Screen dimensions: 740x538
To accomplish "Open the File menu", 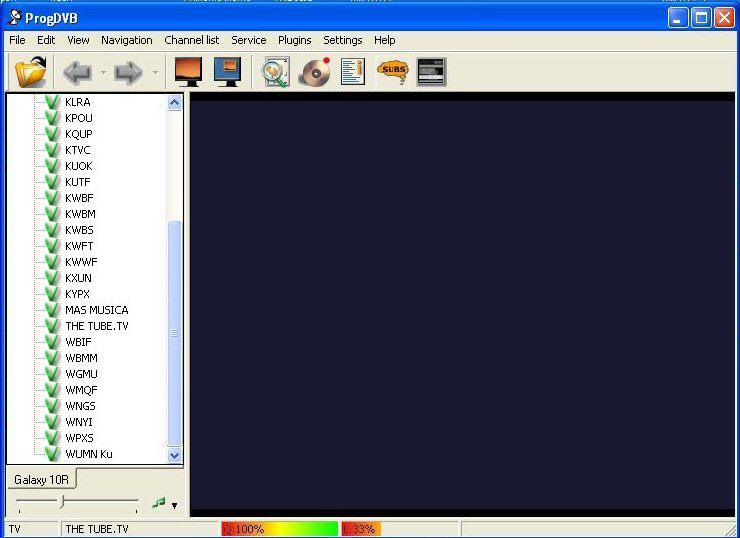I will 17,41.
